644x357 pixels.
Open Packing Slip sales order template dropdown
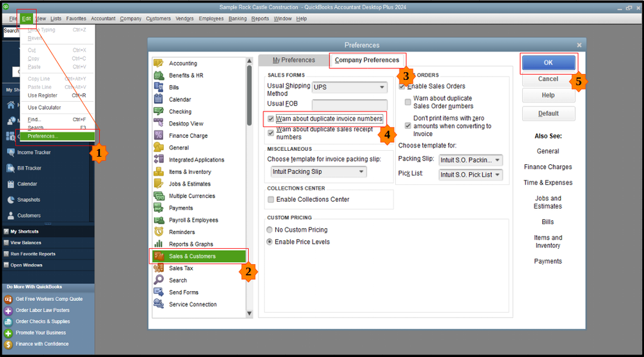click(471, 160)
